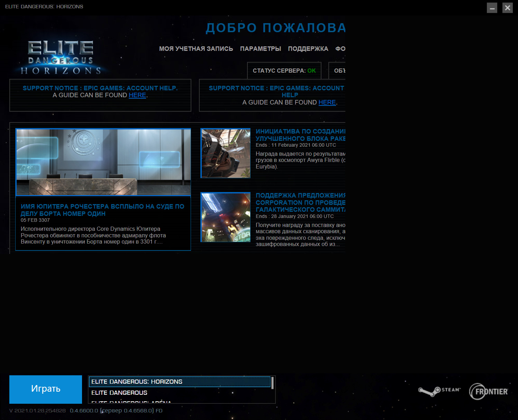
Task: Click the СТАТУС СЕРВЕРА: OK tab
Action: [284, 71]
